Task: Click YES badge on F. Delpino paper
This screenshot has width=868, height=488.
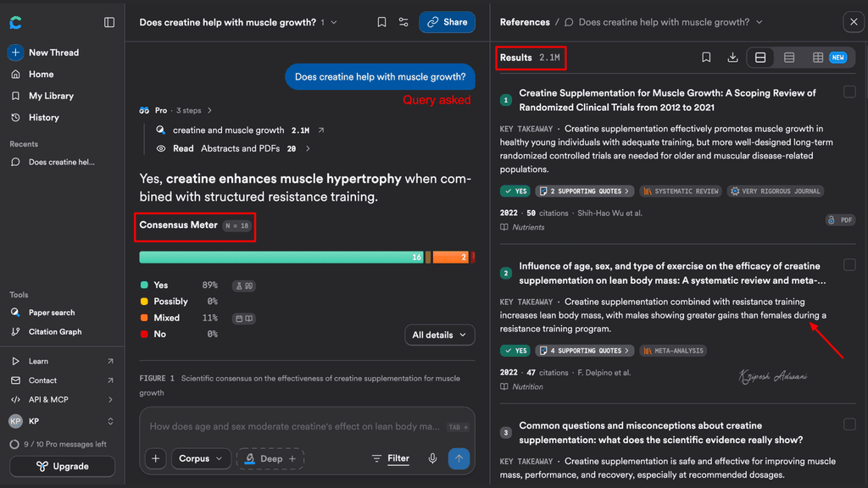Action: click(515, 351)
